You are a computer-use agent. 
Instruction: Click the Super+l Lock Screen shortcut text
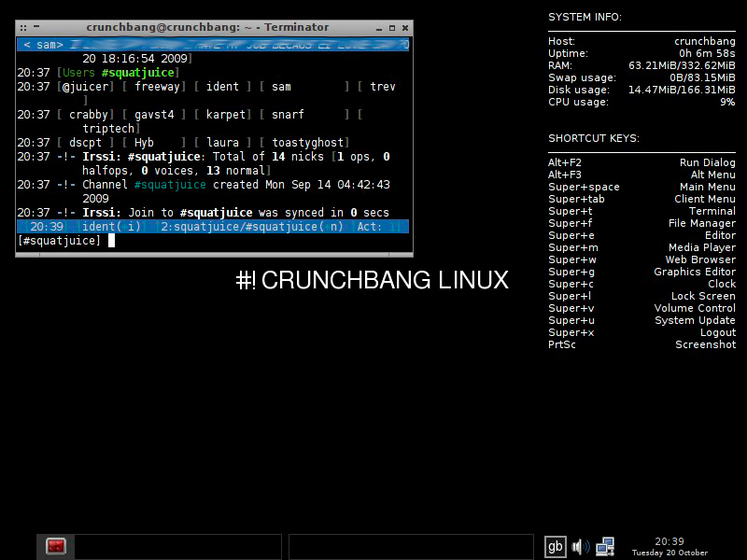tap(641, 296)
